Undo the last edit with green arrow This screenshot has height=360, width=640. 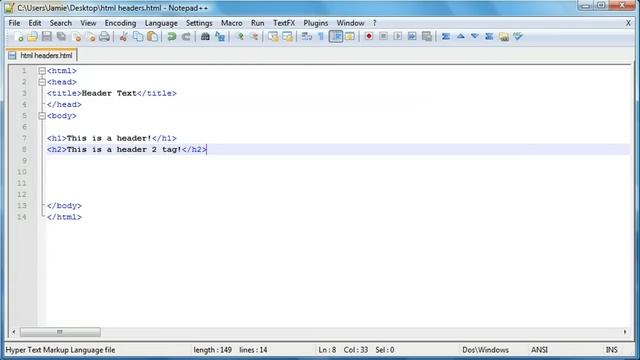pos(171,37)
